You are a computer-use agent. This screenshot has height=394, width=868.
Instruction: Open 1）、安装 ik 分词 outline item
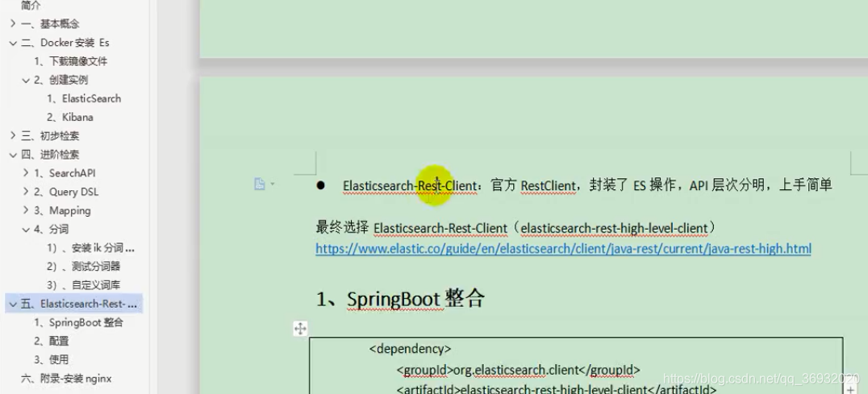91,248
